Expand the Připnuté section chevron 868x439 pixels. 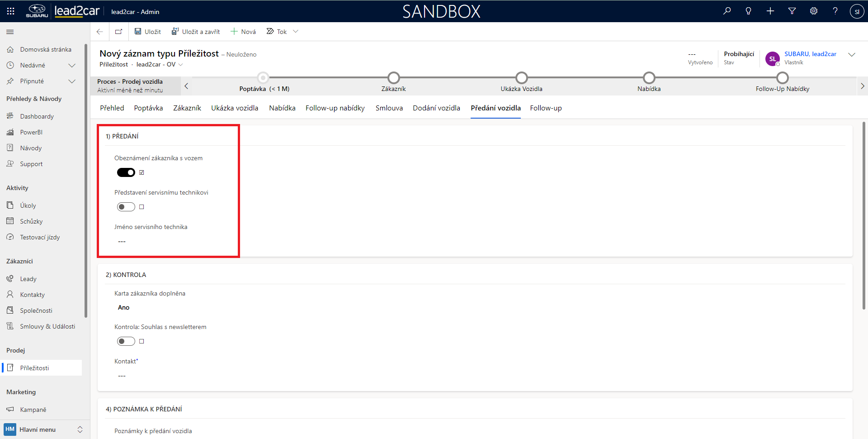71,81
